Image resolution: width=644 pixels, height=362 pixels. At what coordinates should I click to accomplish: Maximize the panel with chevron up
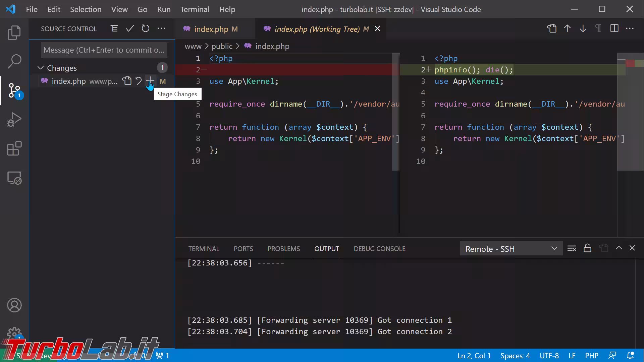(x=619, y=248)
